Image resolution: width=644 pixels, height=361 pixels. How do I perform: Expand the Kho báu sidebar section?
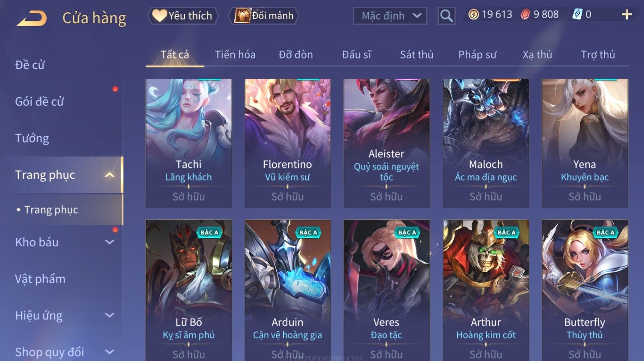point(109,242)
